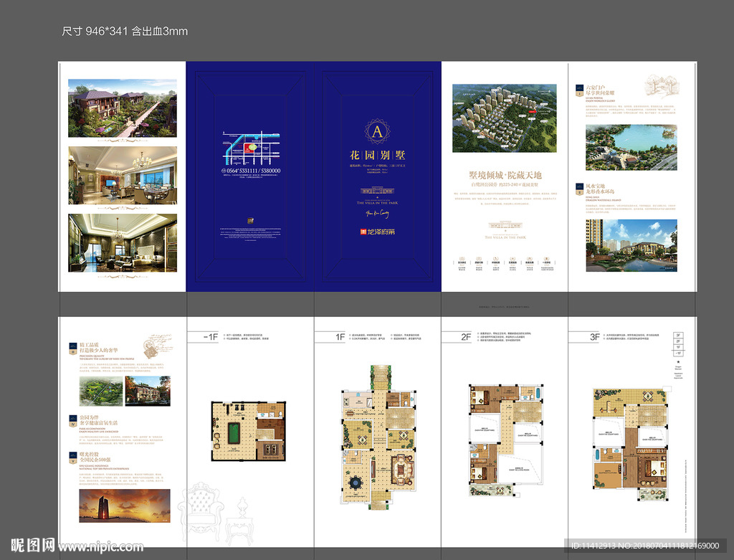Click the "六安门户" section heading

pos(600,90)
